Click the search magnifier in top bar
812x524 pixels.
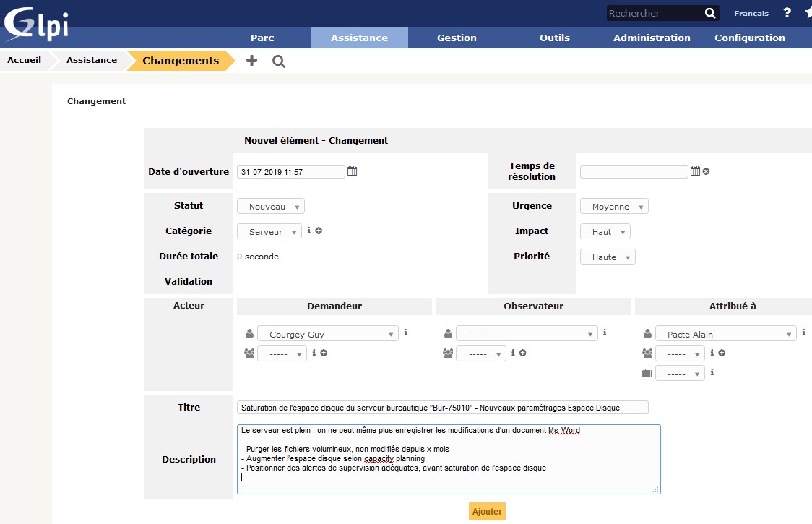[x=710, y=14]
